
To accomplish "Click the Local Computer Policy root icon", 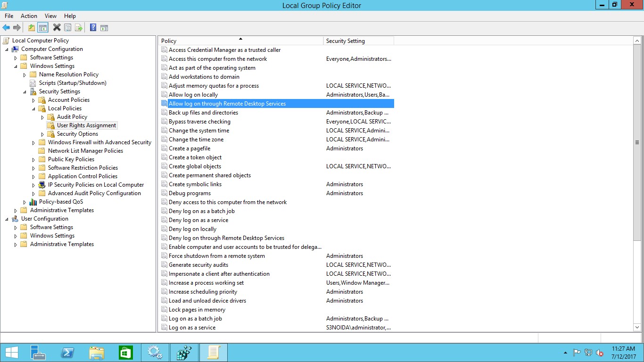I will (6, 41).
